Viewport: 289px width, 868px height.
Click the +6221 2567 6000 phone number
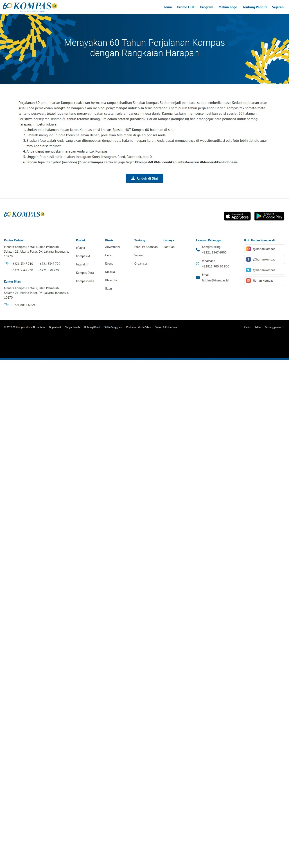click(x=214, y=252)
